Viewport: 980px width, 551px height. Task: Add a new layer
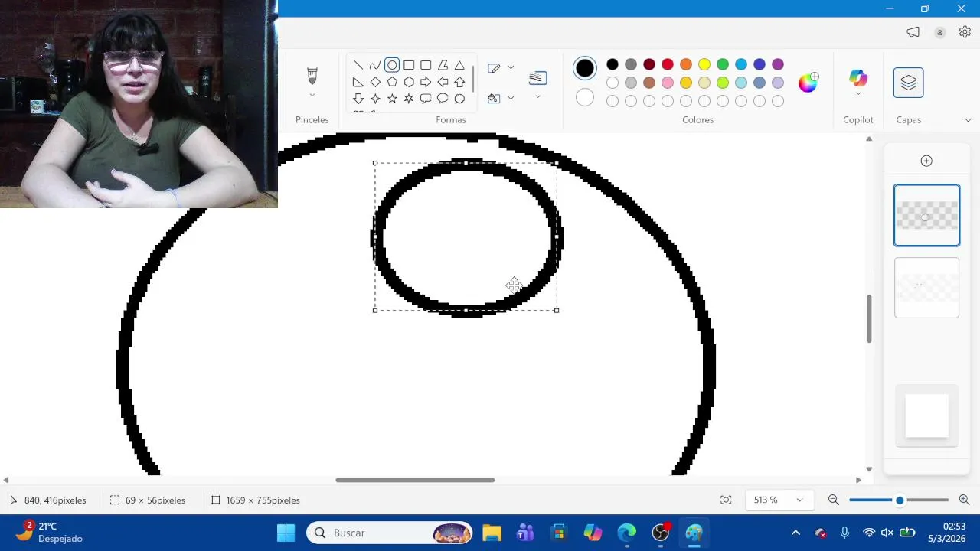[x=926, y=161]
